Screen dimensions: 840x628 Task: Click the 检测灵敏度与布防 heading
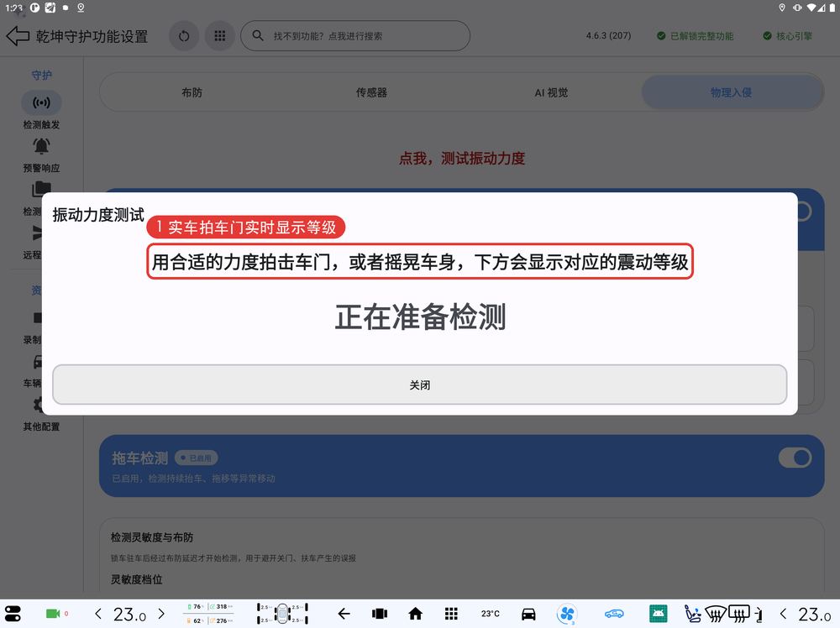152,537
